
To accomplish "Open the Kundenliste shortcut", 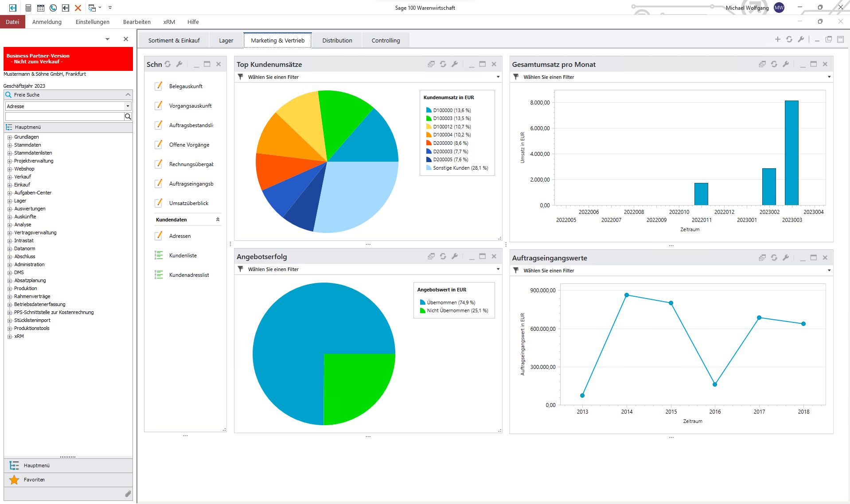I will [x=183, y=256].
